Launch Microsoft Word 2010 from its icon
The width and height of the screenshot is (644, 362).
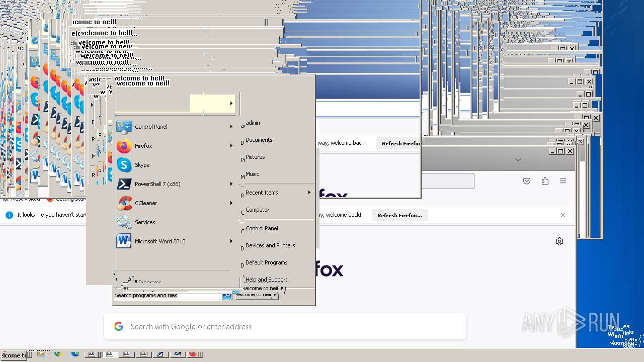tap(124, 241)
